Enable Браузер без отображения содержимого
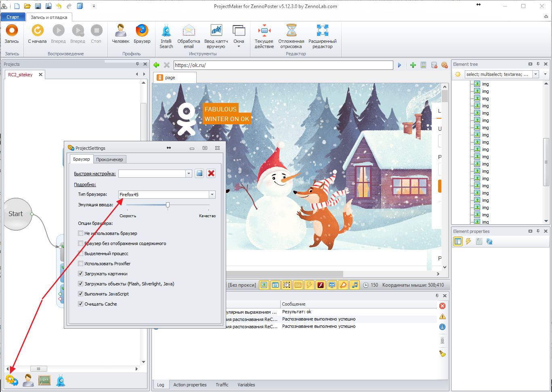Screen dimensions: 552x392 point(81,243)
